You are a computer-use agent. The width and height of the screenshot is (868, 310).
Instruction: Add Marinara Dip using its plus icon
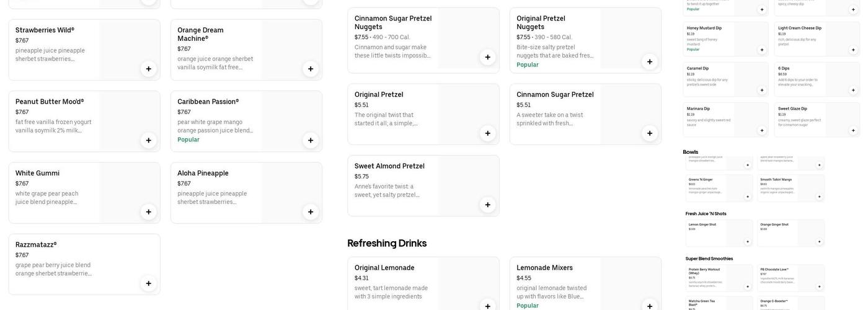point(762,130)
